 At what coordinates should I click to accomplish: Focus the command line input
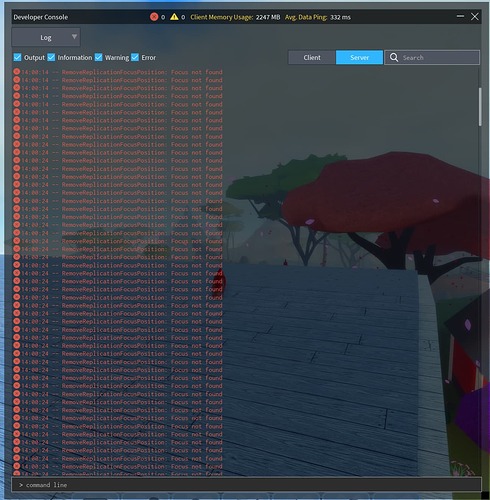coord(246,485)
